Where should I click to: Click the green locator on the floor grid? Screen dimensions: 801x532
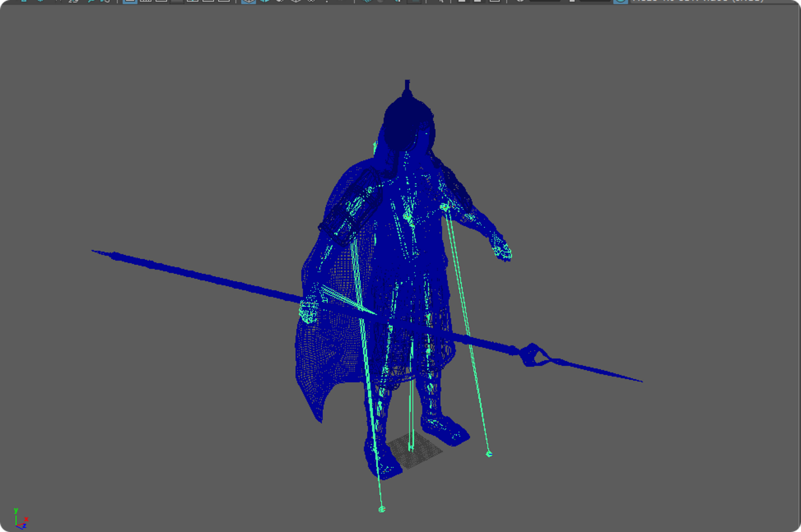[x=411, y=448]
